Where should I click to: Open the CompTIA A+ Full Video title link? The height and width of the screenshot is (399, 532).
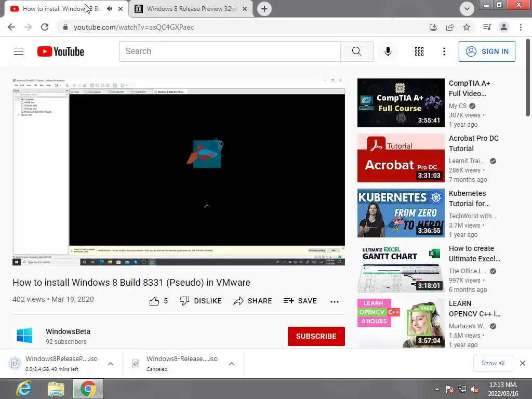[469, 88]
